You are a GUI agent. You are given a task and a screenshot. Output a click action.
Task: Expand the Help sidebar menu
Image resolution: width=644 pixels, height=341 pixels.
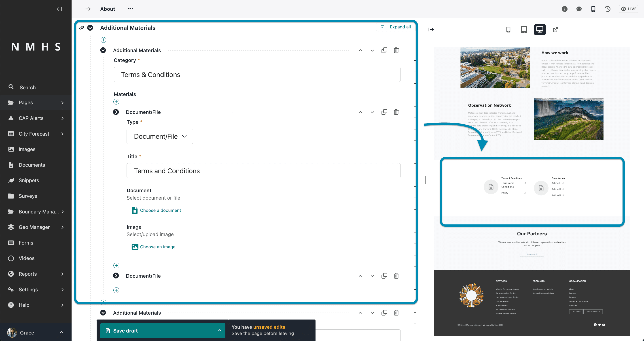36,305
